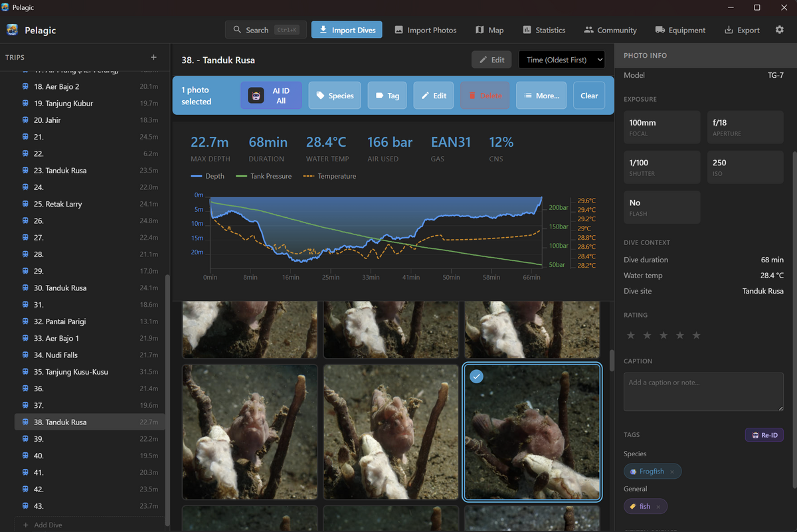Click the caption text field
The width and height of the screenshot is (797, 532).
(703, 391)
